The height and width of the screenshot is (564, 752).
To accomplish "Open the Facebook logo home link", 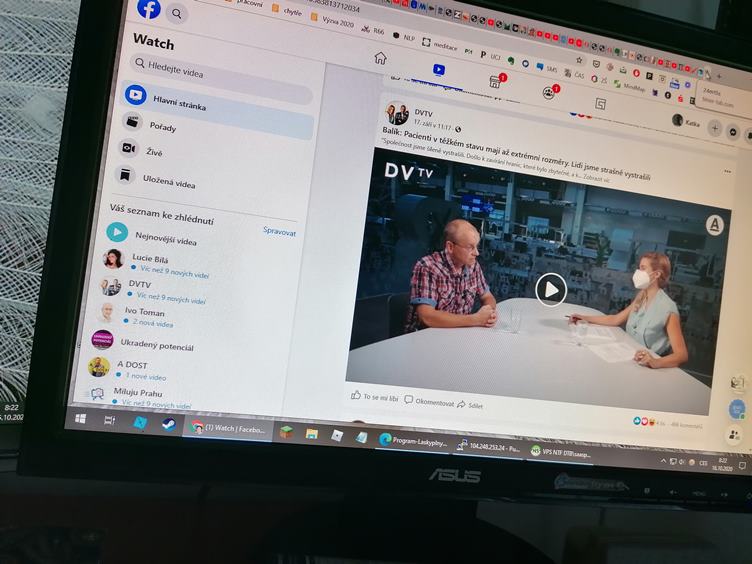I will pyautogui.click(x=149, y=9).
